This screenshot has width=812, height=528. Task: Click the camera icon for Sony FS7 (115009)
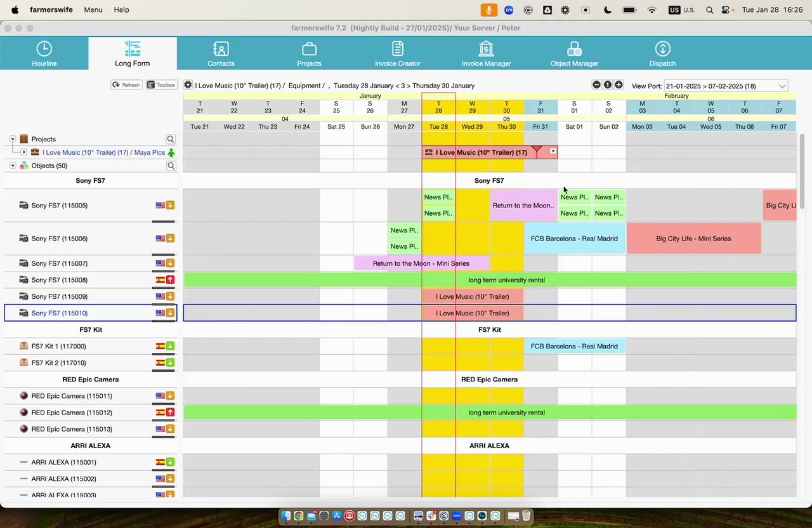coord(23,296)
